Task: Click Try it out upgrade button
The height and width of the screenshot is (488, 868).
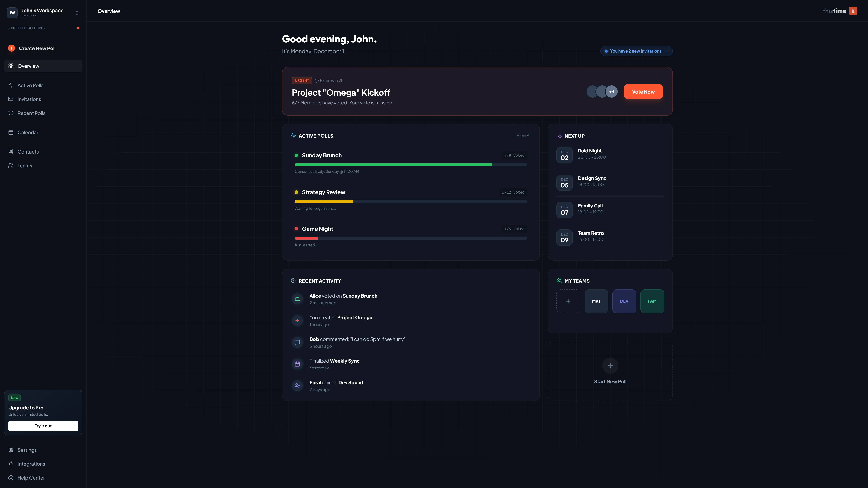Action: [x=43, y=426]
